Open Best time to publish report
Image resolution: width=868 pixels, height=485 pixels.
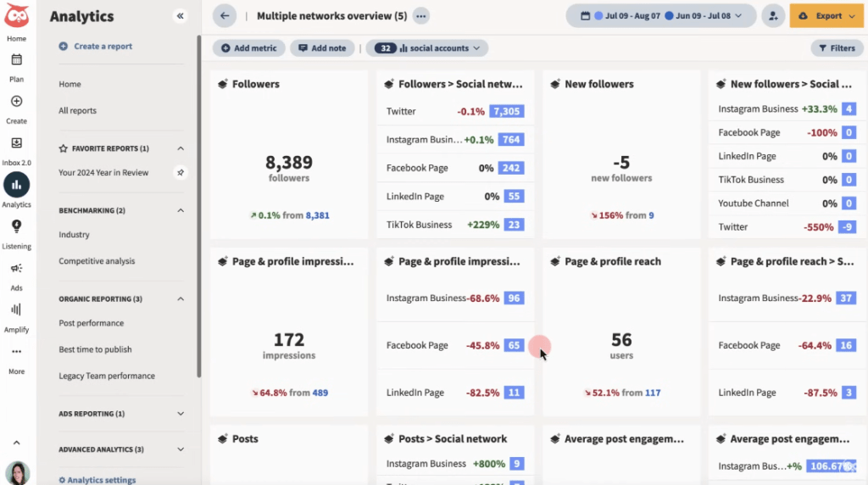pyautogui.click(x=95, y=349)
